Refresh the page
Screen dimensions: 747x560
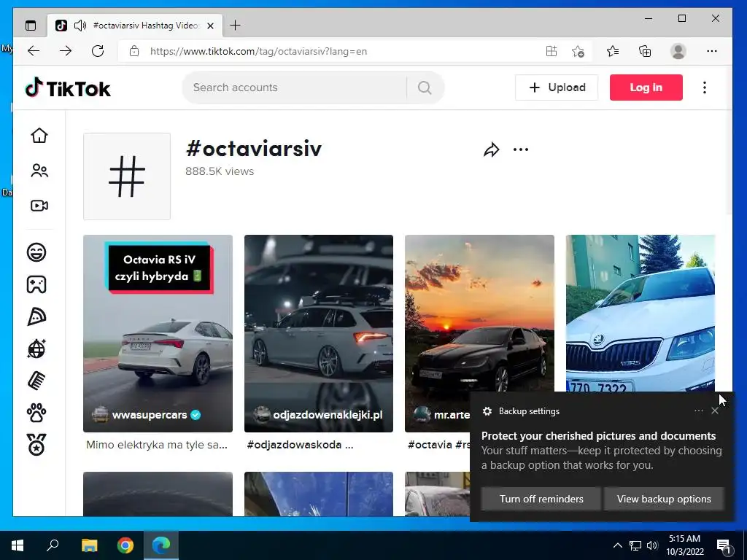pos(98,51)
